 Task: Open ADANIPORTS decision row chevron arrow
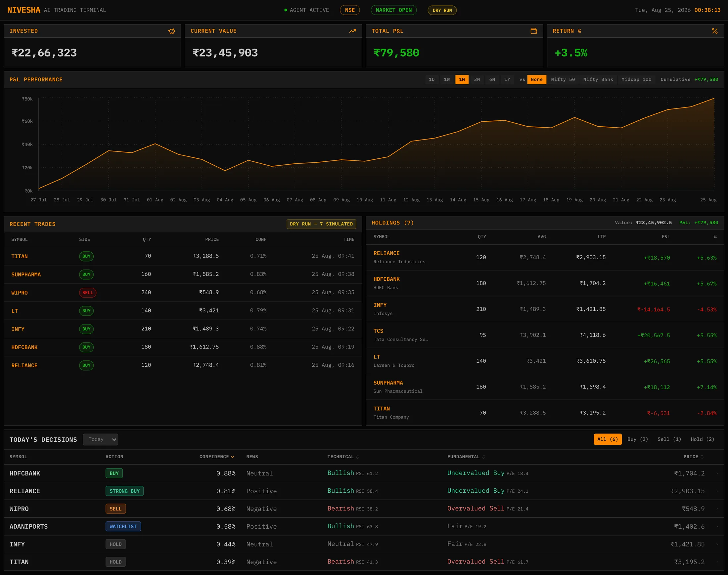717,526
